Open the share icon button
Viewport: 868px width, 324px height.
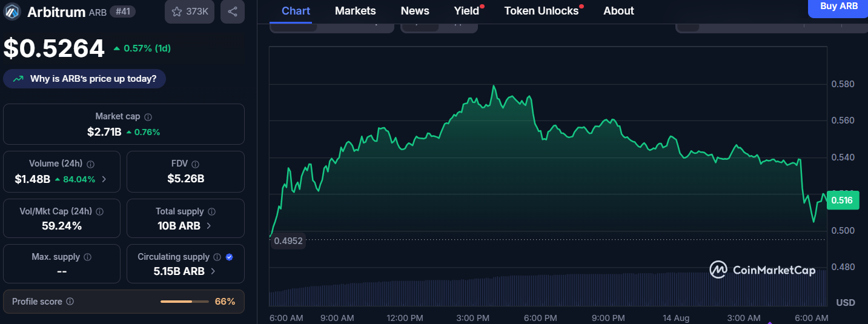pos(233,12)
